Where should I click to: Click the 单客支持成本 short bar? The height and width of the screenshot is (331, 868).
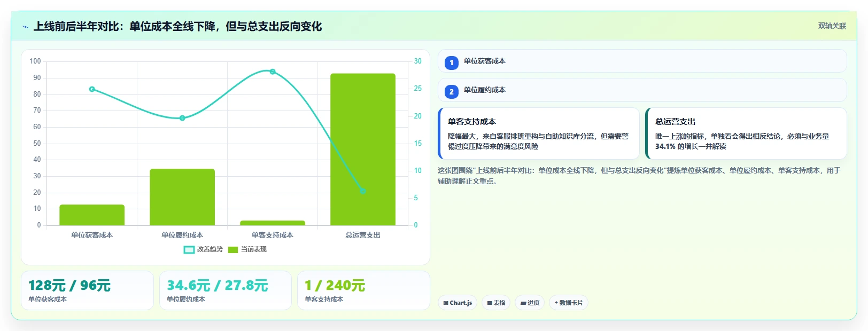[x=273, y=223]
